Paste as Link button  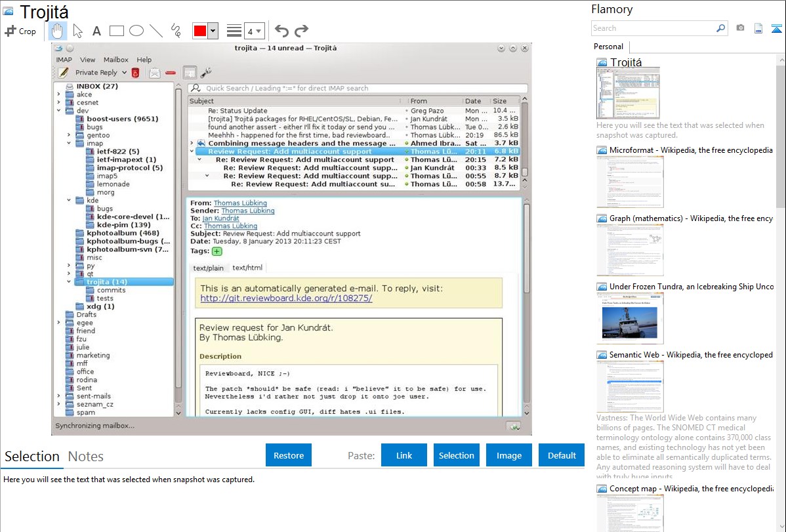tap(404, 455)
